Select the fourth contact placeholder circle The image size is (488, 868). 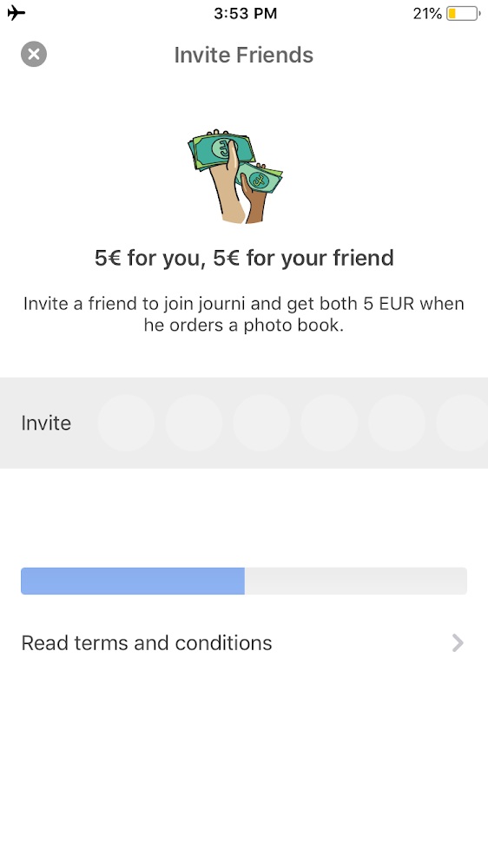329,423
